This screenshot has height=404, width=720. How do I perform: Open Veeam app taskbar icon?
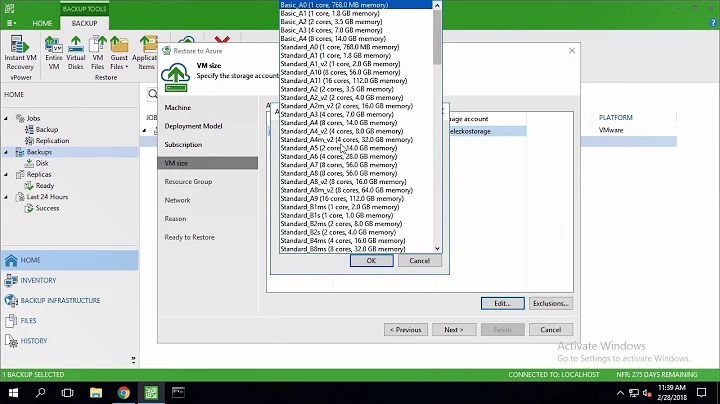151,393
